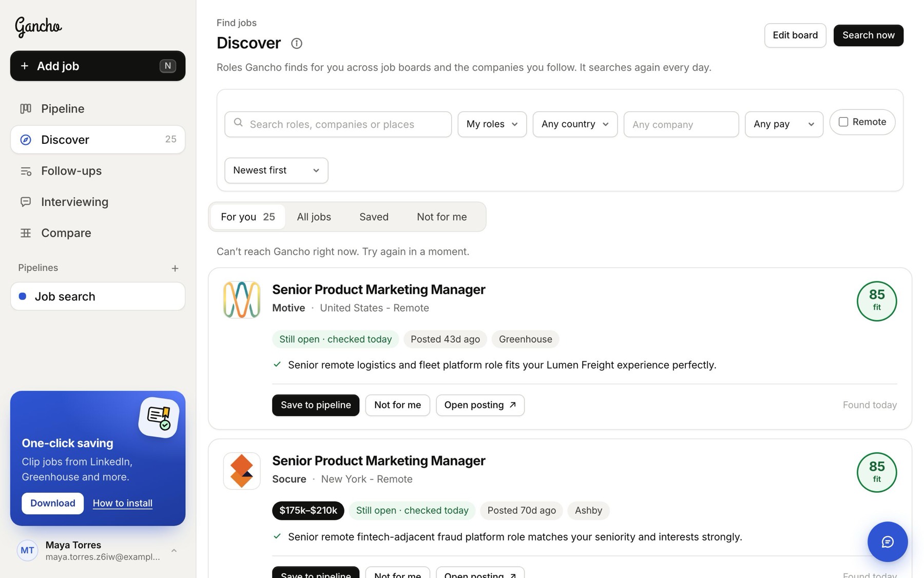Image resolution: width=924 pixels, height=578 pixels.
Task: Click the Ashby source tag
Action: point(588,511)
